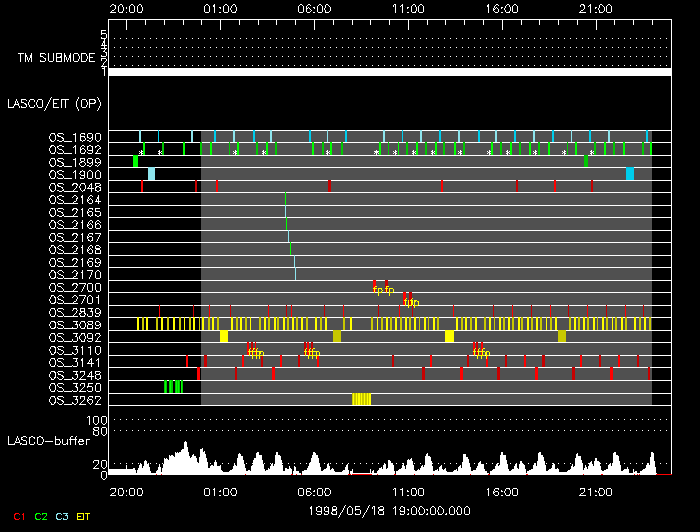Click the yellow block in the OS_3262 row
This screenshot has height=532, width=700.
coord(361,399)
